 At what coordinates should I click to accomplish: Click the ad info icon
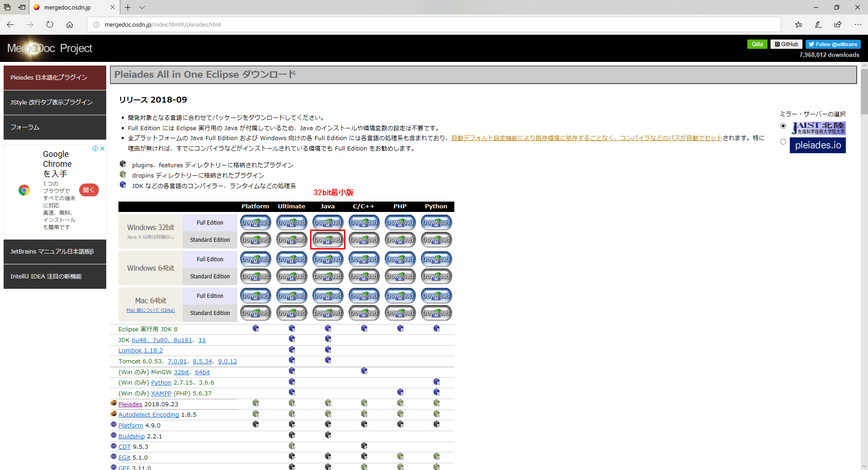coord(95,148)
